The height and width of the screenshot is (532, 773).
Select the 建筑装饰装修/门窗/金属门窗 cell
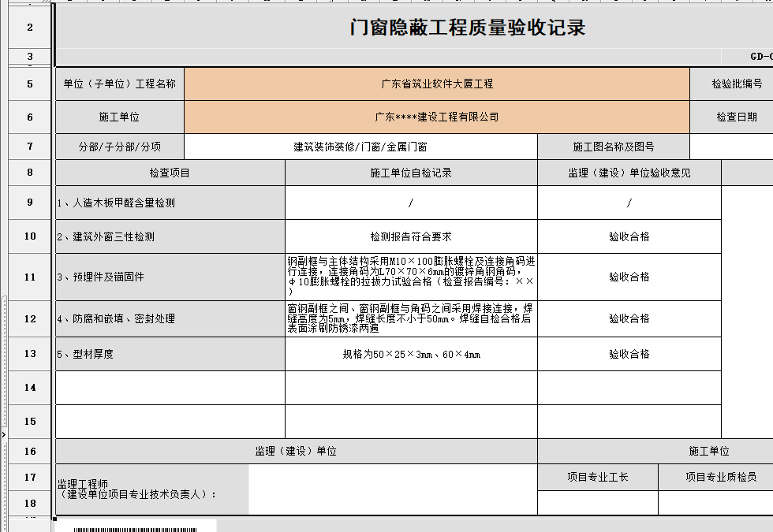tap(360, 147)
